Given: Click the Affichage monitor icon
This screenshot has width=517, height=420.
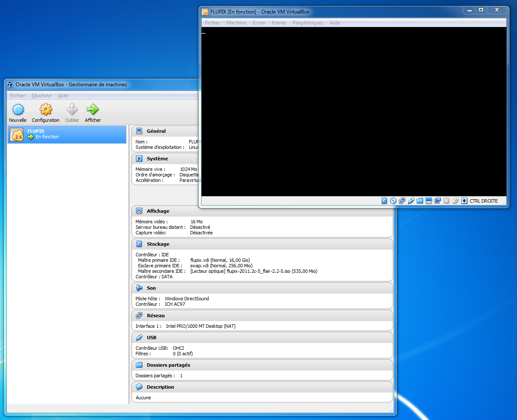Looking at the screenshot, I should coord(139,211).
